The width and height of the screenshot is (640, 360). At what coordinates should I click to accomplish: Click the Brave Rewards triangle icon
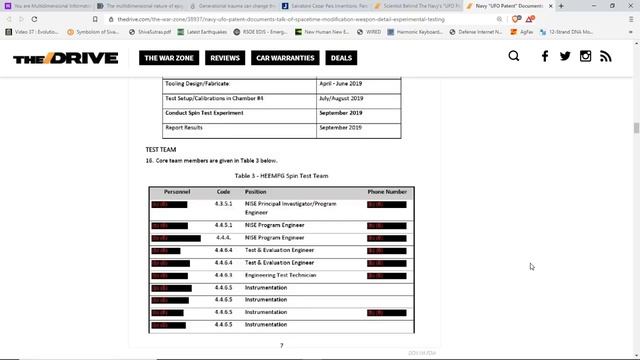coord(530,19)
